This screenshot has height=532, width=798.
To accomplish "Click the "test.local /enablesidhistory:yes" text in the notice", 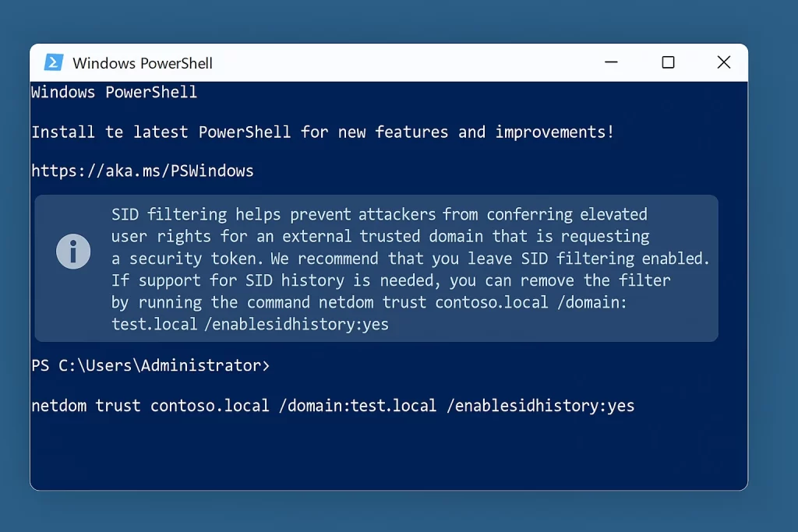I will pyautogui.click(x=250, y=325).
